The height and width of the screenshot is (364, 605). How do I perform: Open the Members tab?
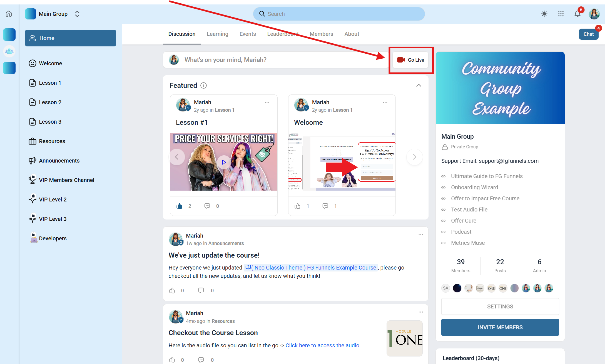point(321,34)
